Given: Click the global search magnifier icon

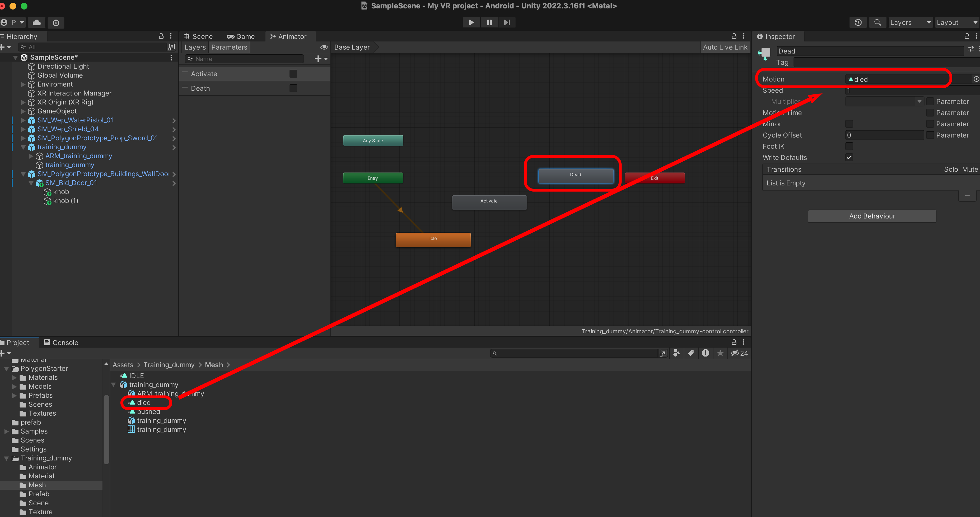Looking at the screenshot, I should coord(877,22).
